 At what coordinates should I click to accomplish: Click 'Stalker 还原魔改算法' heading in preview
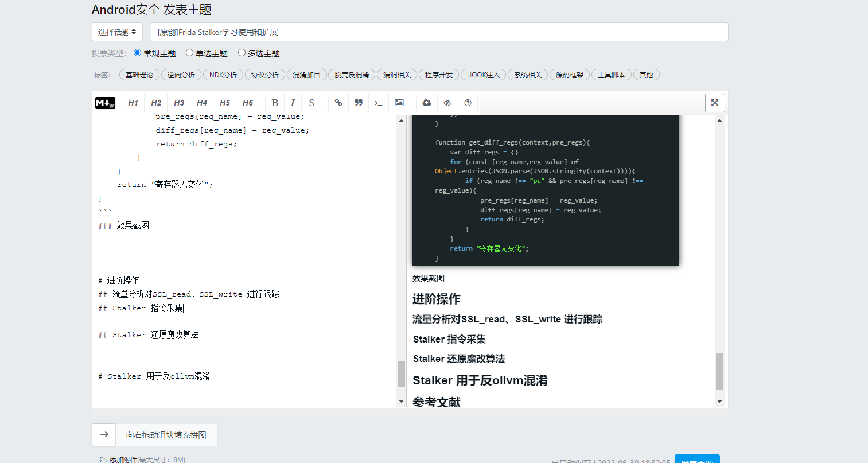point(459,359)
